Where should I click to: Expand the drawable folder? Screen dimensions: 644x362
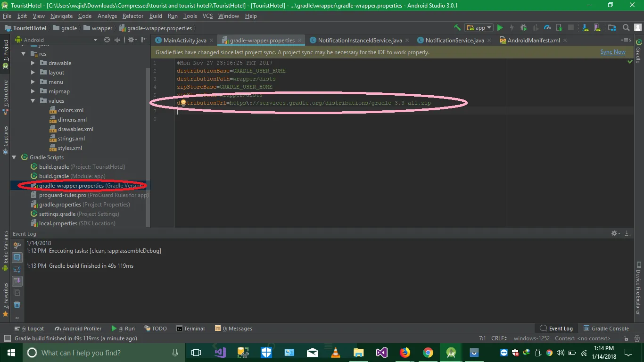33,63
